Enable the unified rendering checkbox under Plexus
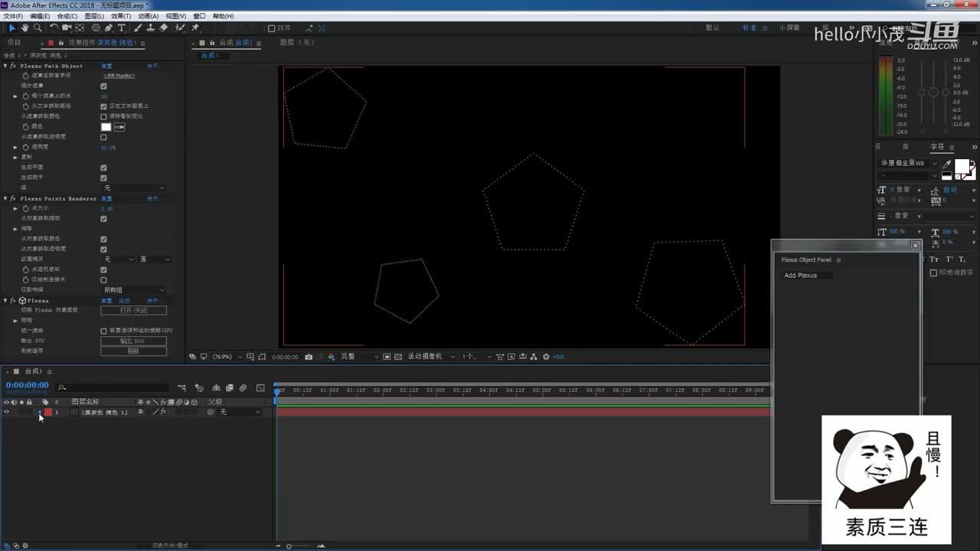The image size is (980, 551). pos(103,331)
